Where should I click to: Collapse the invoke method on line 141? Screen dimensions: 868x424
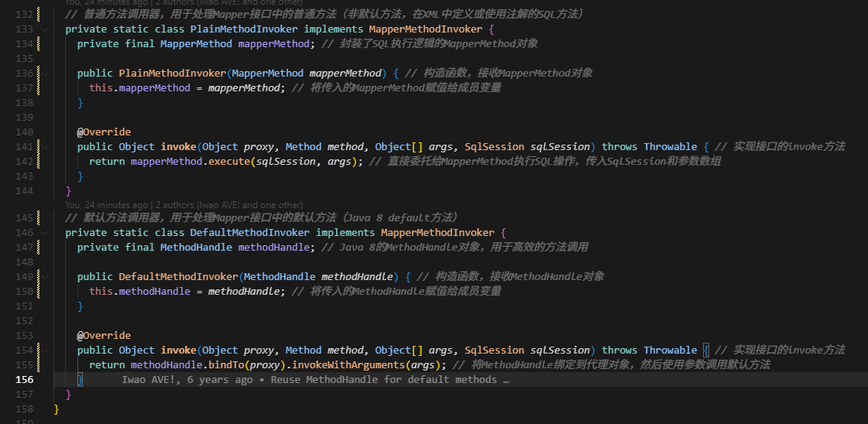pyautogui.click(x=45, y=147)
